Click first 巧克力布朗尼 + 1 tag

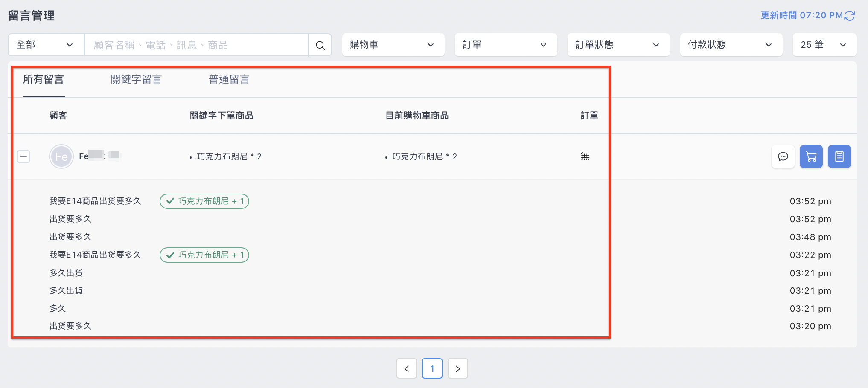tap(204, 201)
